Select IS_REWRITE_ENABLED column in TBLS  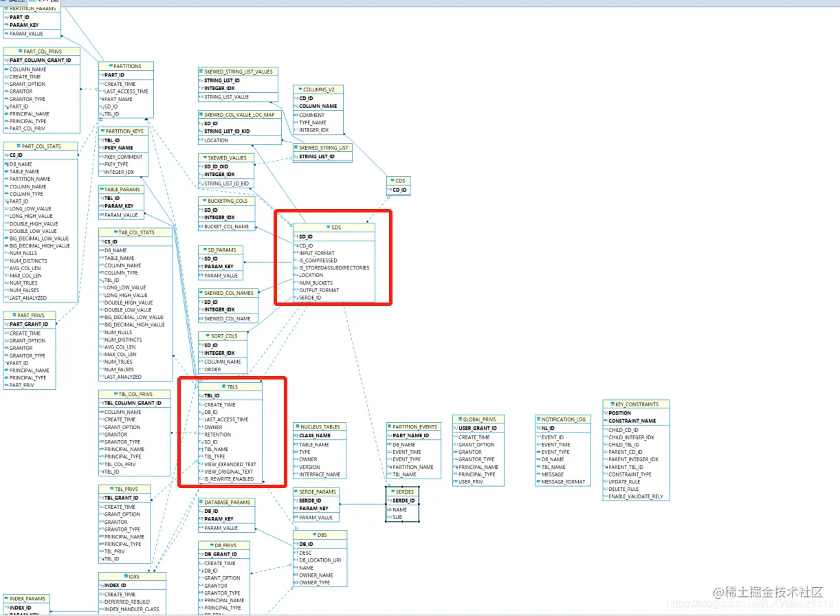(229, 479)
